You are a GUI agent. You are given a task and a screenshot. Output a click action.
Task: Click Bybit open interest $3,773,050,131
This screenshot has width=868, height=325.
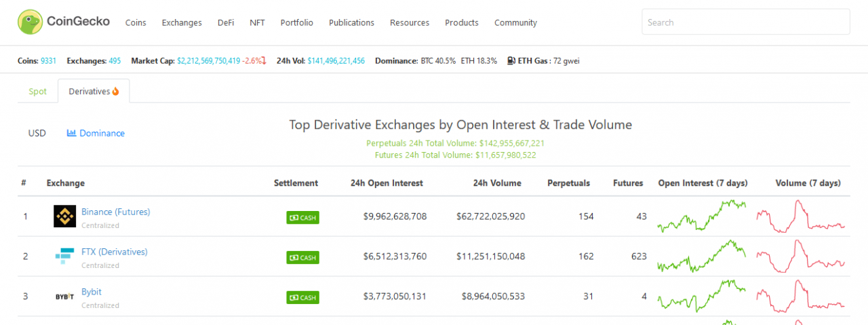395,297
